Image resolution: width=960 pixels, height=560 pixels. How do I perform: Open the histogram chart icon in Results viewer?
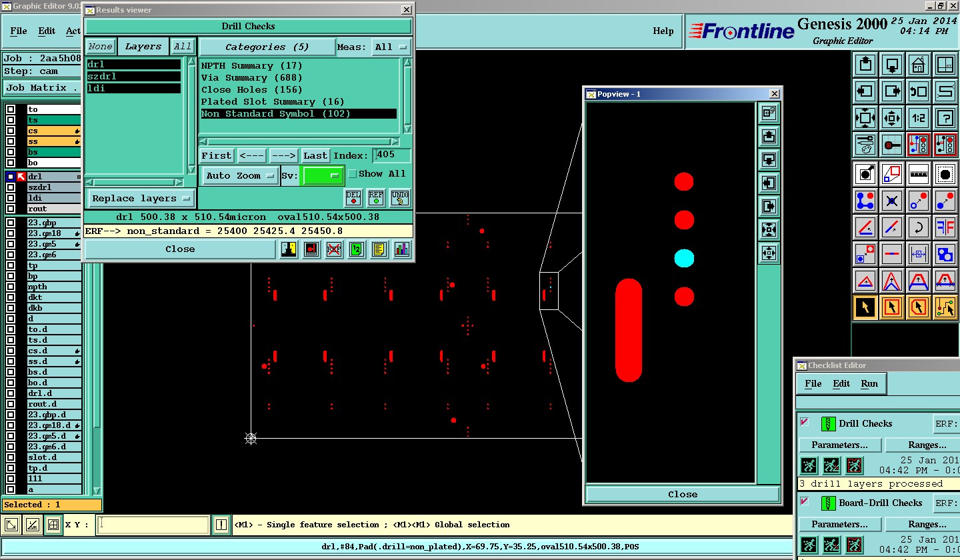tap(401, 249)
